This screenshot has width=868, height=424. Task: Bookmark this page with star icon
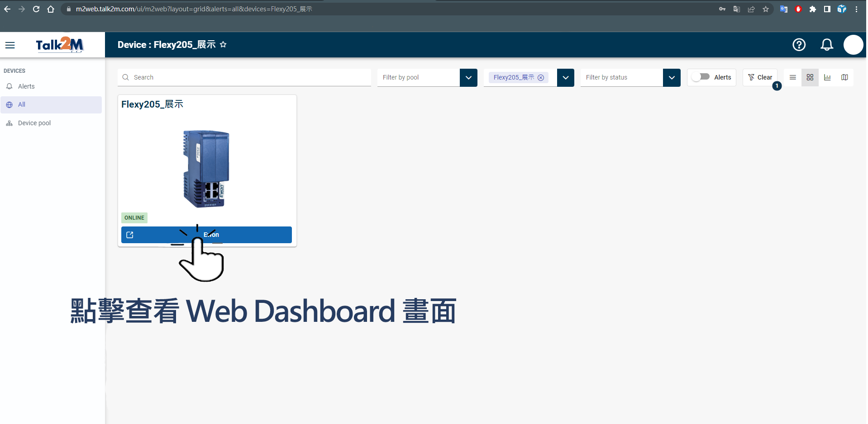(766, 9)
